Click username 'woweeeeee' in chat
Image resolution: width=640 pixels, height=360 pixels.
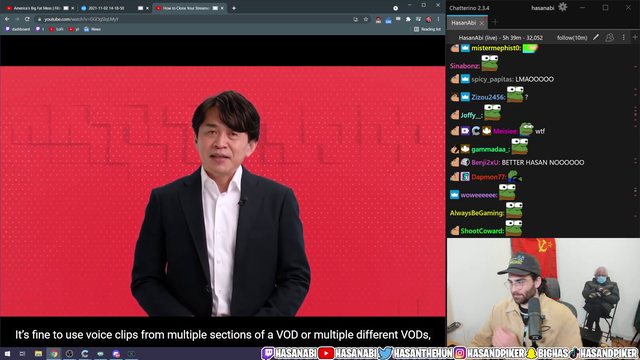click(x=479, y=195)
